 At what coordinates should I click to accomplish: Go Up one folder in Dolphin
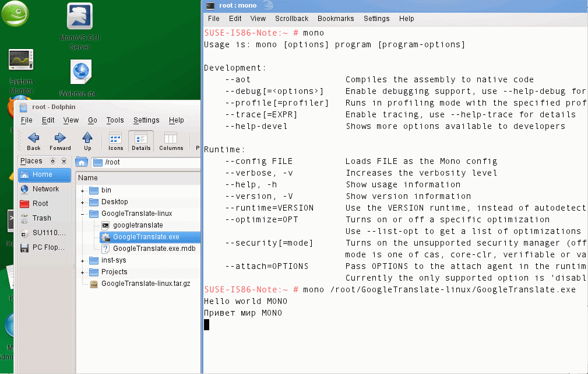(x=87, y=142)
